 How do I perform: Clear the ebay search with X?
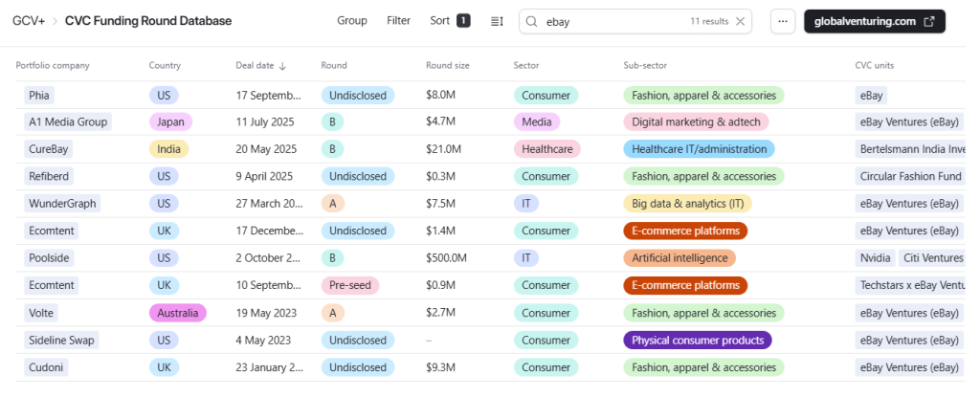pyautogui.click(x=740, y=21)
